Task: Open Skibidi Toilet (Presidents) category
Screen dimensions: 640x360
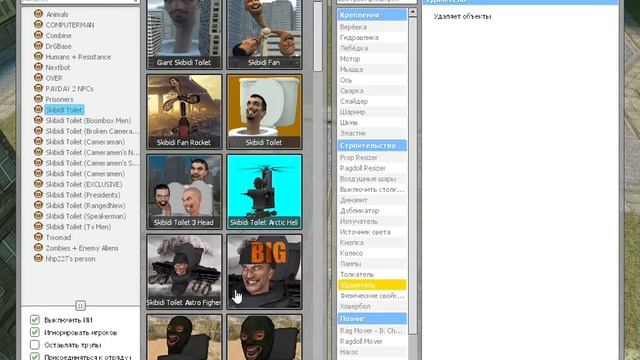Action: (x=83, y=195)
